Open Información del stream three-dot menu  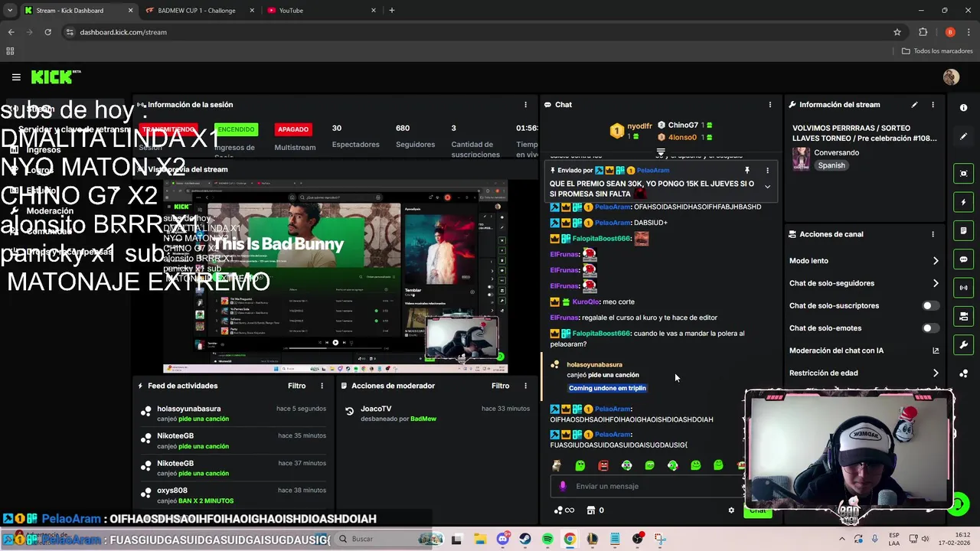coord(933,105)
